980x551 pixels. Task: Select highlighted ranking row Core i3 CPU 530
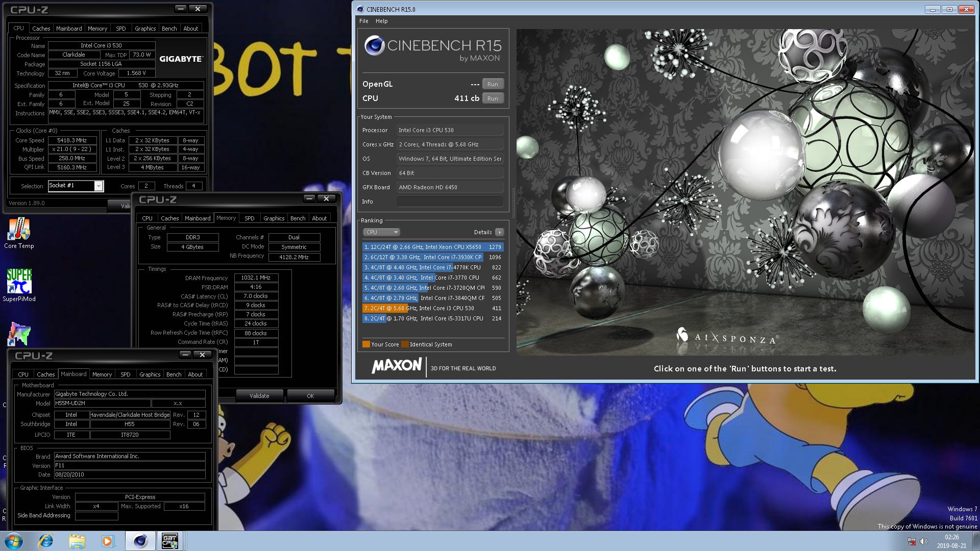pos(433,308)
